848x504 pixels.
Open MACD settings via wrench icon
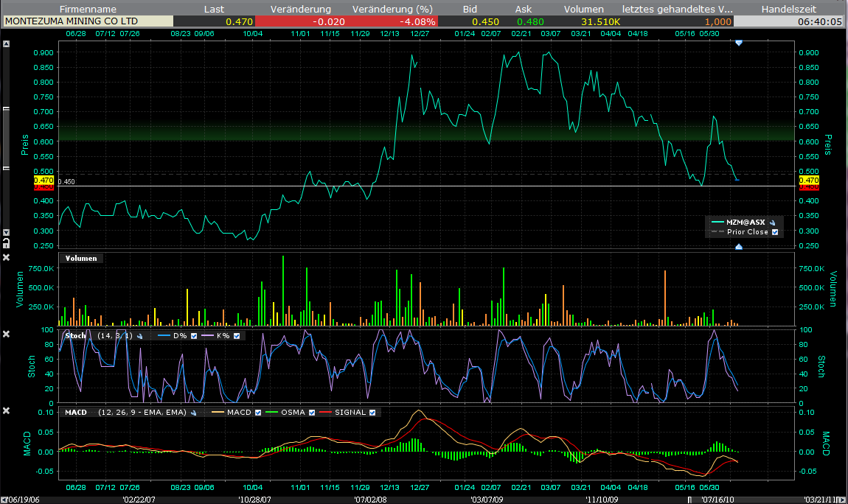click(193, 413)
